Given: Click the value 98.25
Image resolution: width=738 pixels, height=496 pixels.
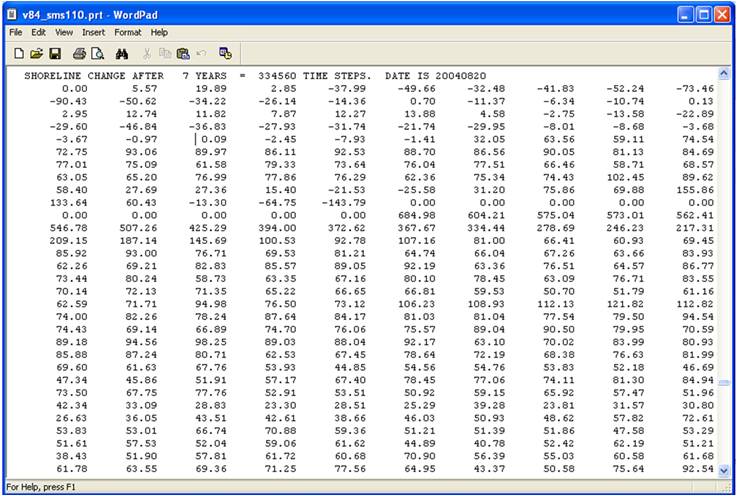Looking at the screenshot, I should pyautogui.click(x=211, y=343).
